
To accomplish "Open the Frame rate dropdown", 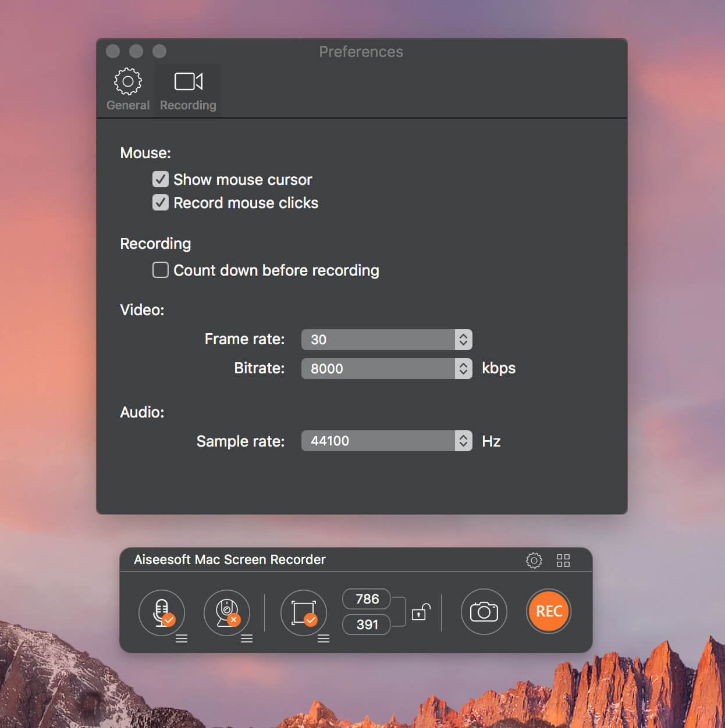I will click(x=386, y=340).
